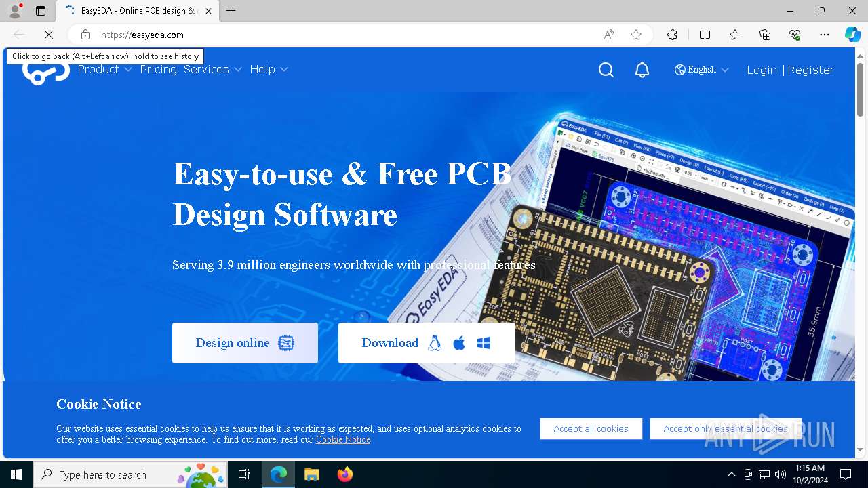Click the Apple download icon

point(459,343)
